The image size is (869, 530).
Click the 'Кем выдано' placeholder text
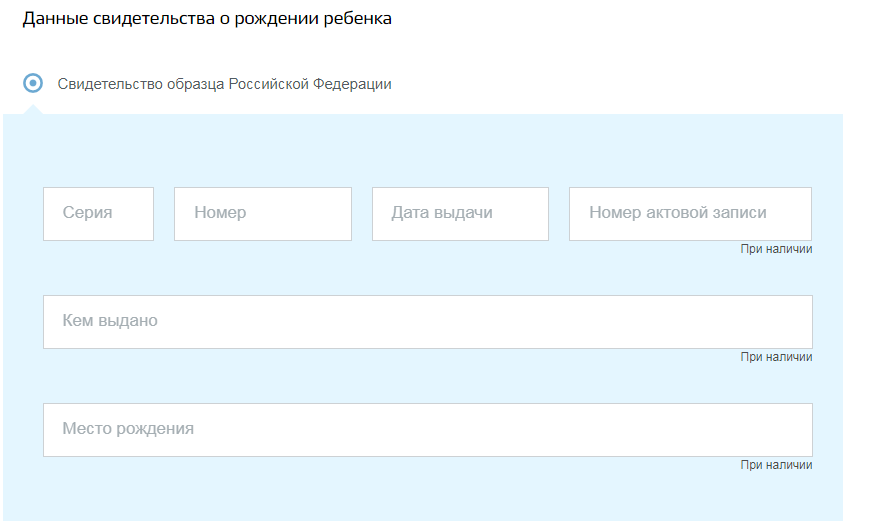coord(110,321)
